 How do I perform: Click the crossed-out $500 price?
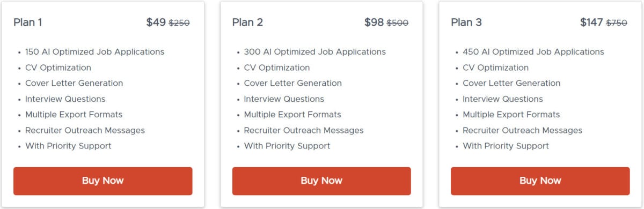[x=398, y=23]
